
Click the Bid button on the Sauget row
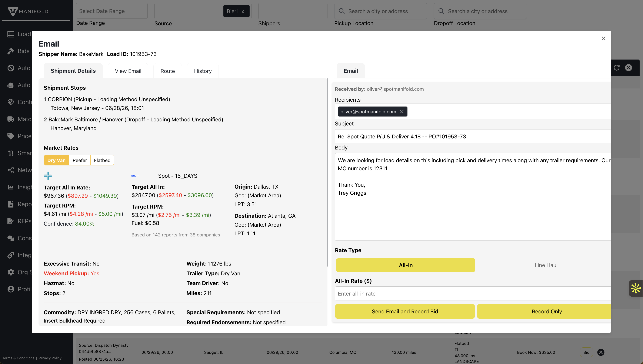click(586, 352)
